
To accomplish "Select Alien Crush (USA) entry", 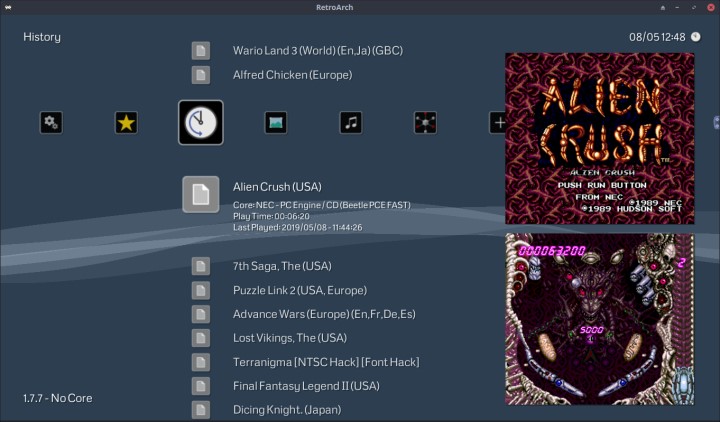I will tap(277, 187).
